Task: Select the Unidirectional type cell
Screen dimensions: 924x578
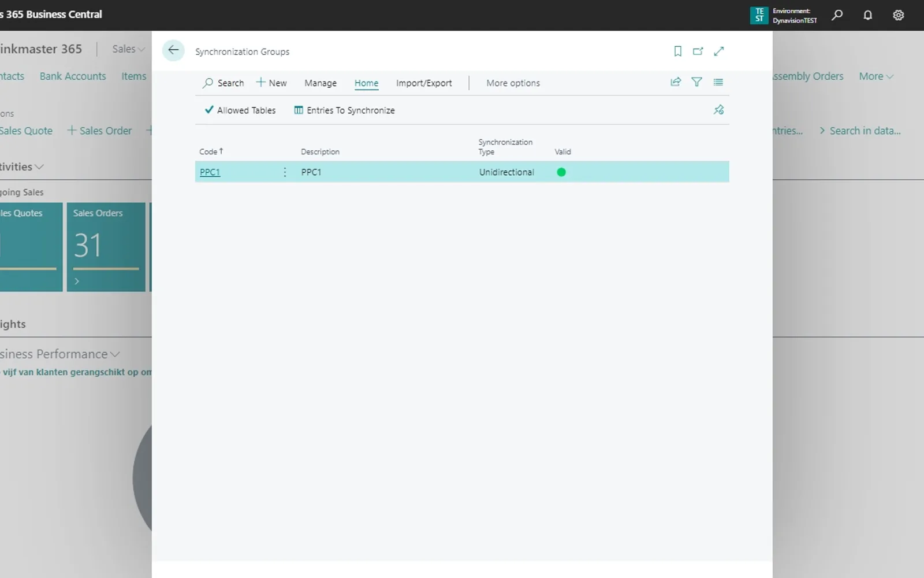Action: 506,172
